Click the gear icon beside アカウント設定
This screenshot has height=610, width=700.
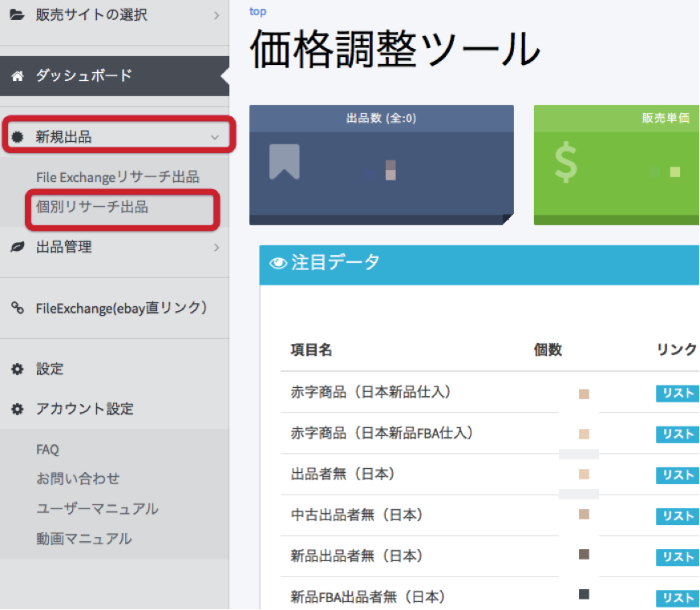click(x=17, y=409)
